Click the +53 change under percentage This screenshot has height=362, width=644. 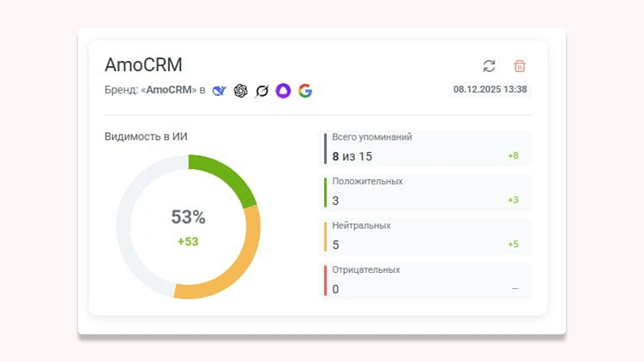coord(188,241)
